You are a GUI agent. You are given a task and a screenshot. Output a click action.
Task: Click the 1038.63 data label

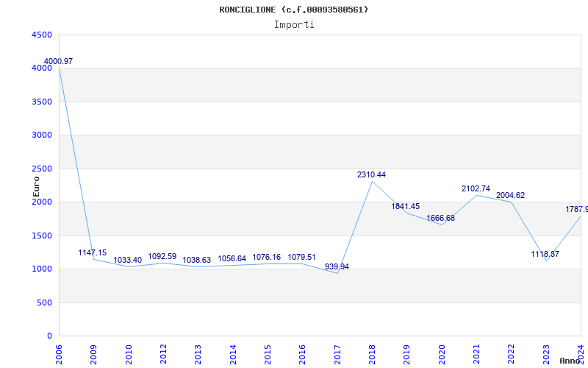(197, 261)
